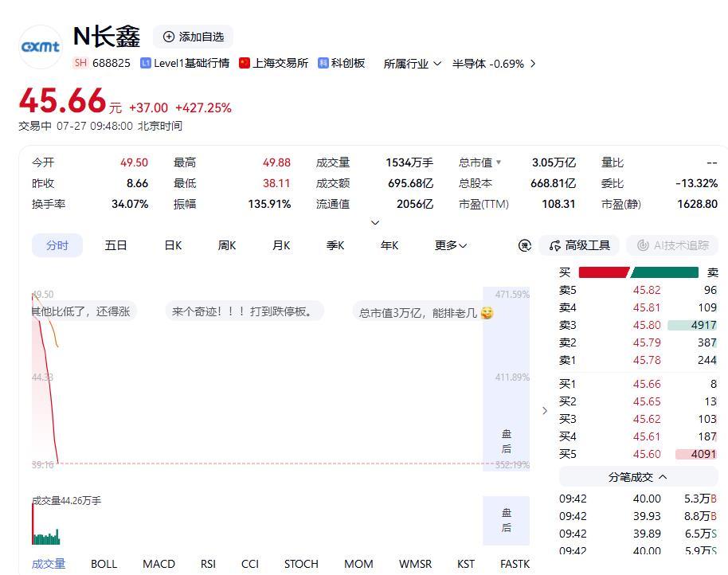Viewport: 728px width, 575px height.
Task: Select the CCI indicator
Action: point(250,564)
